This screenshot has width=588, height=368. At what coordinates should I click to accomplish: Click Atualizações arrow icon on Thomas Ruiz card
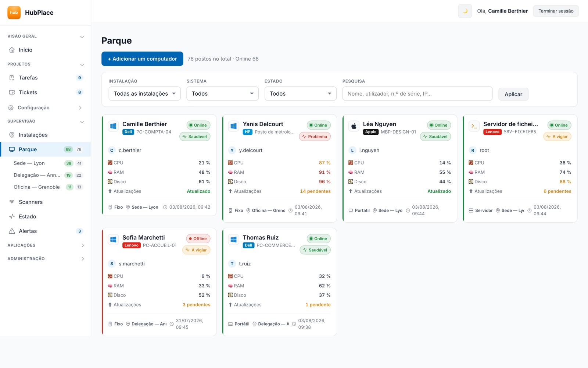pos(230,305)
